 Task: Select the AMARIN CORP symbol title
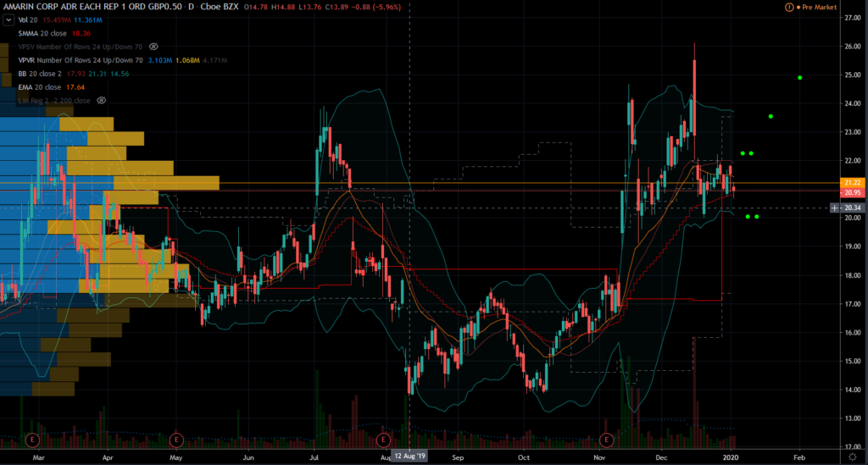click(x=92, y=7)
